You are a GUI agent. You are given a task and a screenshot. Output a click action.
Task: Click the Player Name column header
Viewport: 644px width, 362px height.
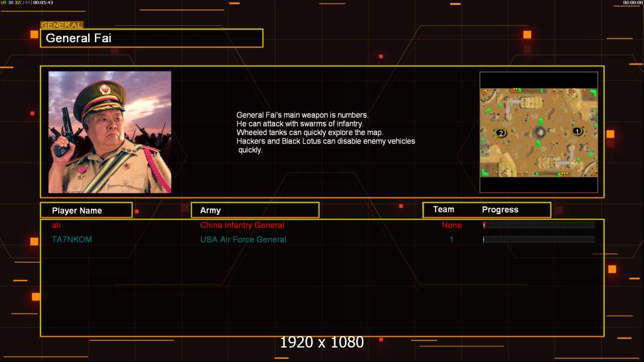pos(86,211)
